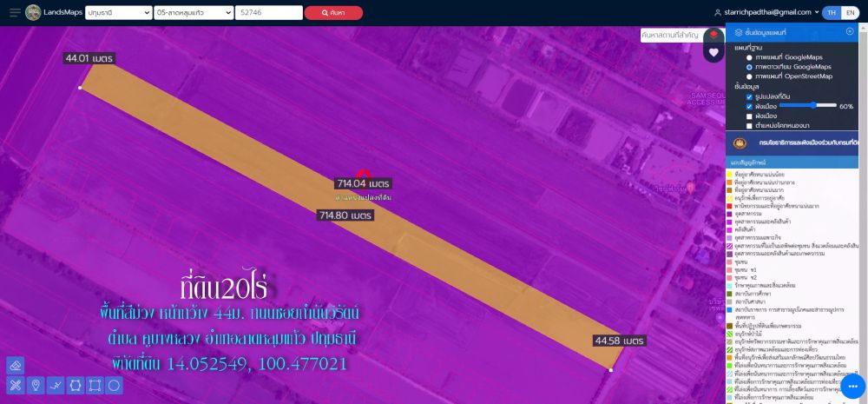Choose the GoogleMaps base map radio option
The height and width of the screenshot is (404, 868).
pyautogui.click(x=749, y=56)
